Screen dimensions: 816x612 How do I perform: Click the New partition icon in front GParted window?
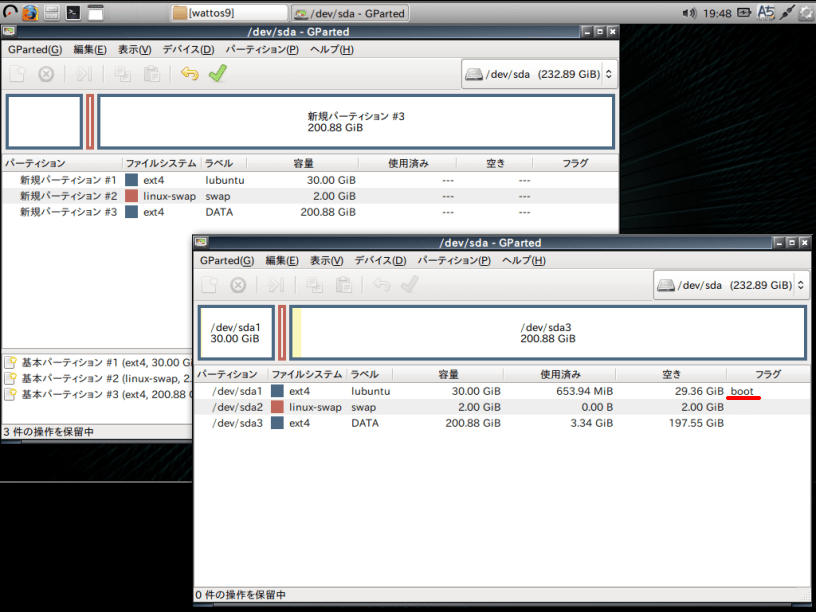pos(209,285)
